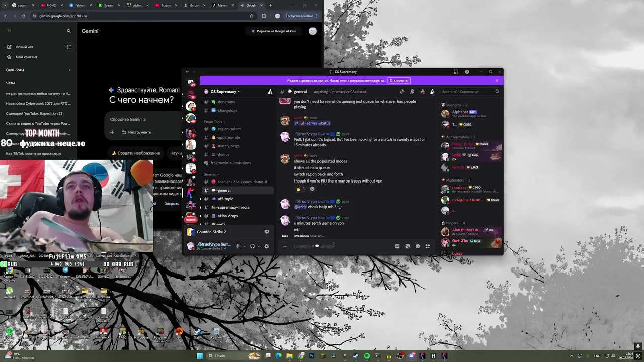This screenshot has height=362, width=644.
Task: Open microphone input options arrow
Action: (x=245, y=246)
